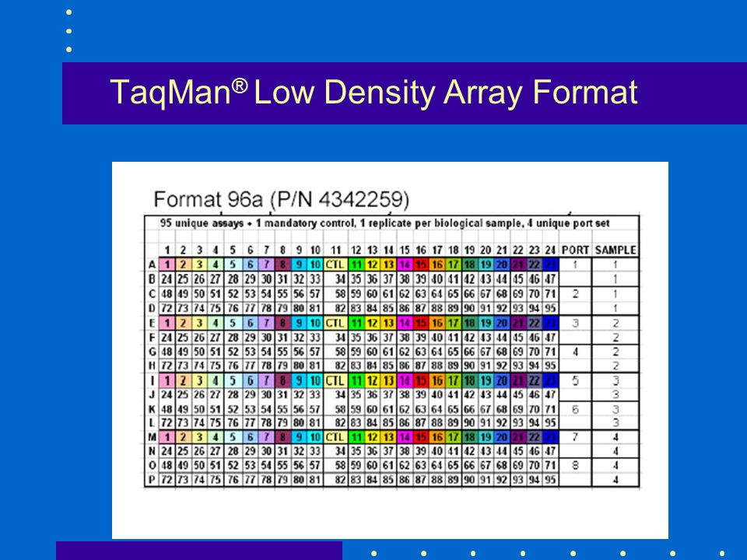Viewport: 747px width, 560px height.
Task: Select PORT value 8 in row O
Action: point(575,465)
